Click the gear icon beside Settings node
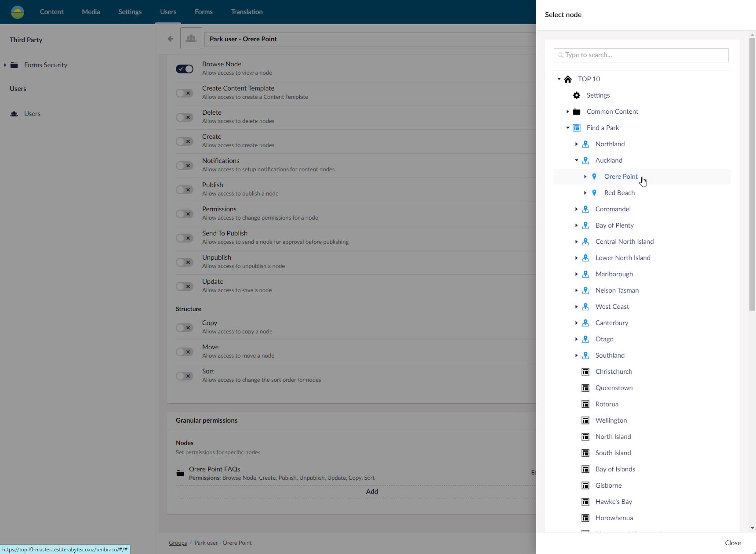Viewport: 756px width, 554px height. pyautogui.click(x=576, y=95)
